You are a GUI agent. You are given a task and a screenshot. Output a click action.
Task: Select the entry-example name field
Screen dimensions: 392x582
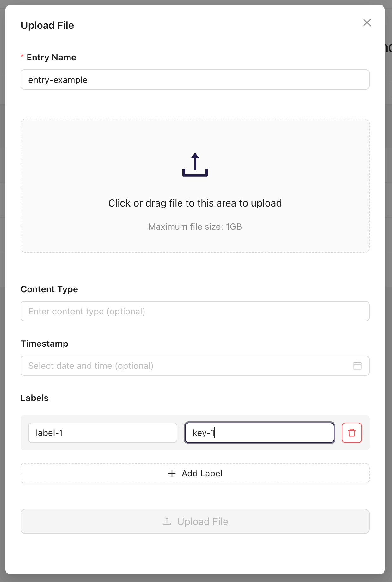point(195,79)
